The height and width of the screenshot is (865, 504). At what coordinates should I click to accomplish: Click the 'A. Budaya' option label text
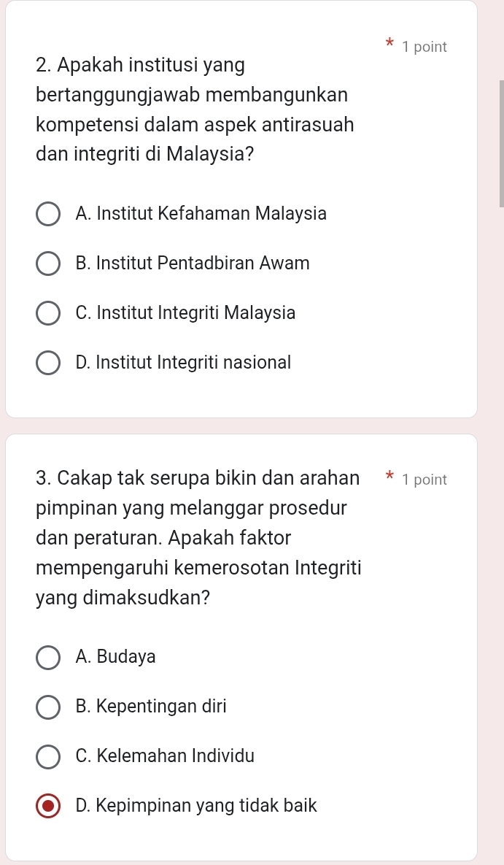point(115,656)
